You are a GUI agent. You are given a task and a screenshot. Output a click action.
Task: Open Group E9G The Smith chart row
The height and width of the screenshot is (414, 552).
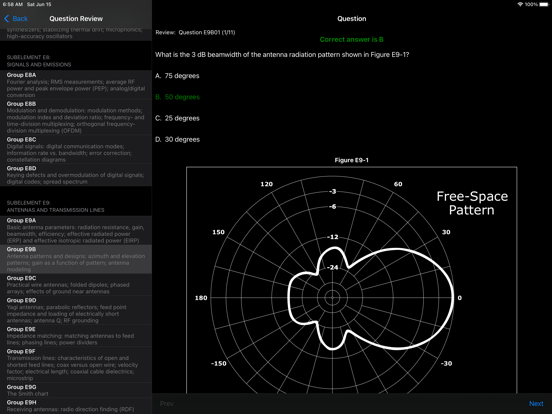pyautogui.click(x=76, y=390)
